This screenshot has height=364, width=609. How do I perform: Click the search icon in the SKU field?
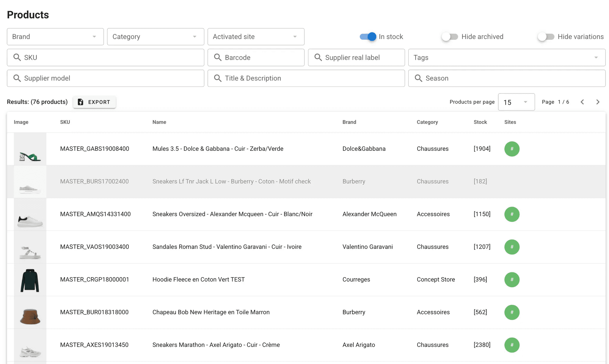(17, 57)
